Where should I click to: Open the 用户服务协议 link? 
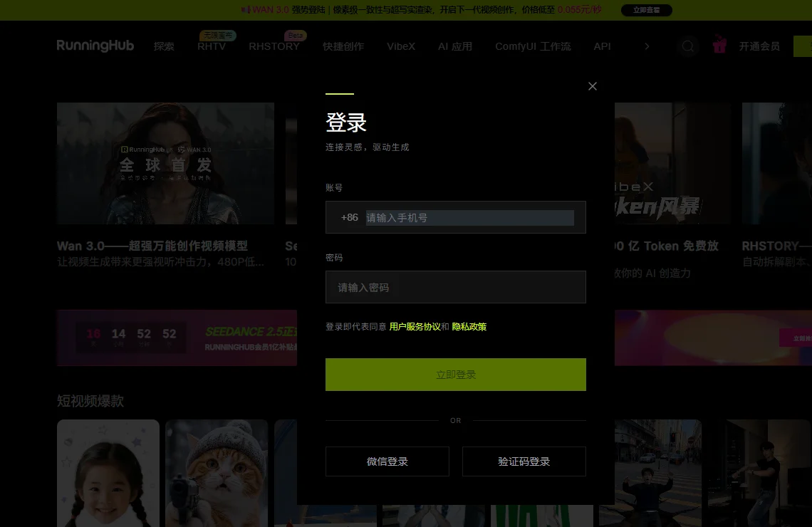pyautogui.click(x=415, y=327)
